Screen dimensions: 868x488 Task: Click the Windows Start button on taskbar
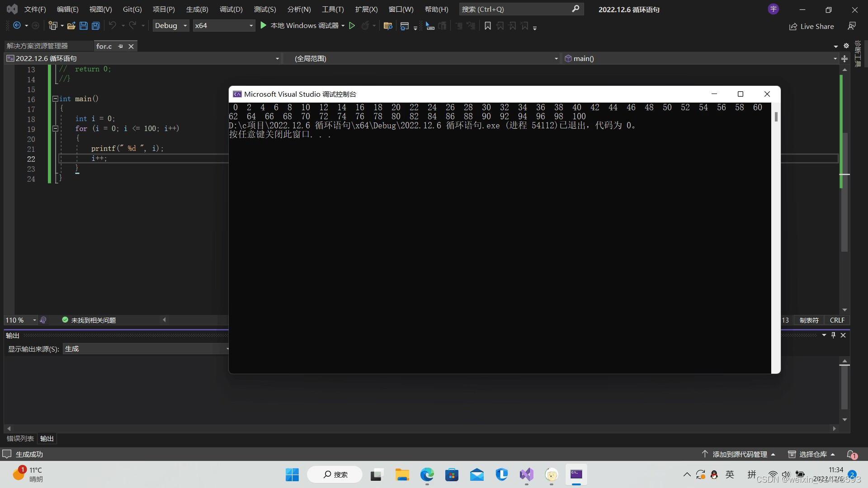point(292,474)
